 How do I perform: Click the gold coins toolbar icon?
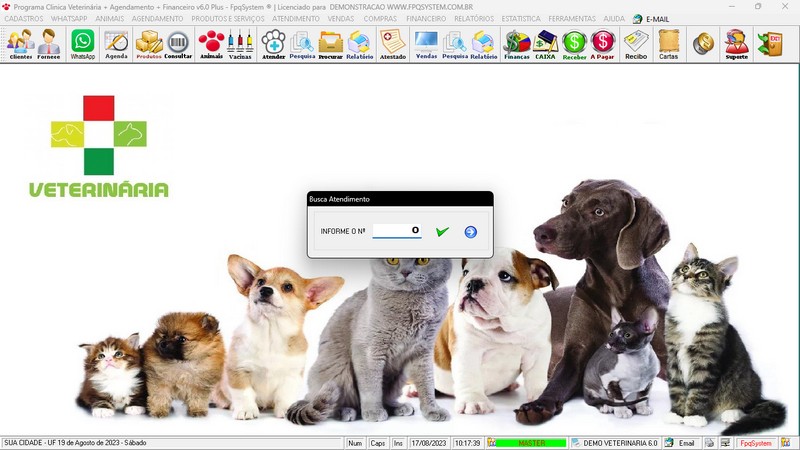pos(704,44)
